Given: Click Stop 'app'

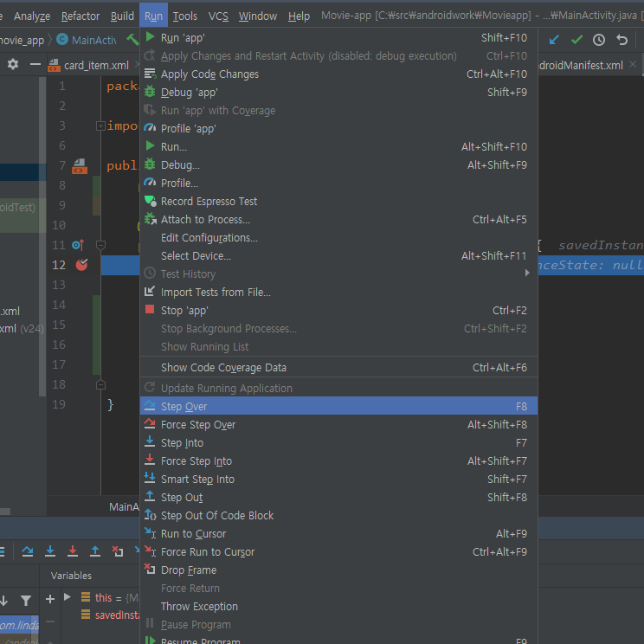Looking at the screenshot, I should pyautogui.click(x=338, y=310).
